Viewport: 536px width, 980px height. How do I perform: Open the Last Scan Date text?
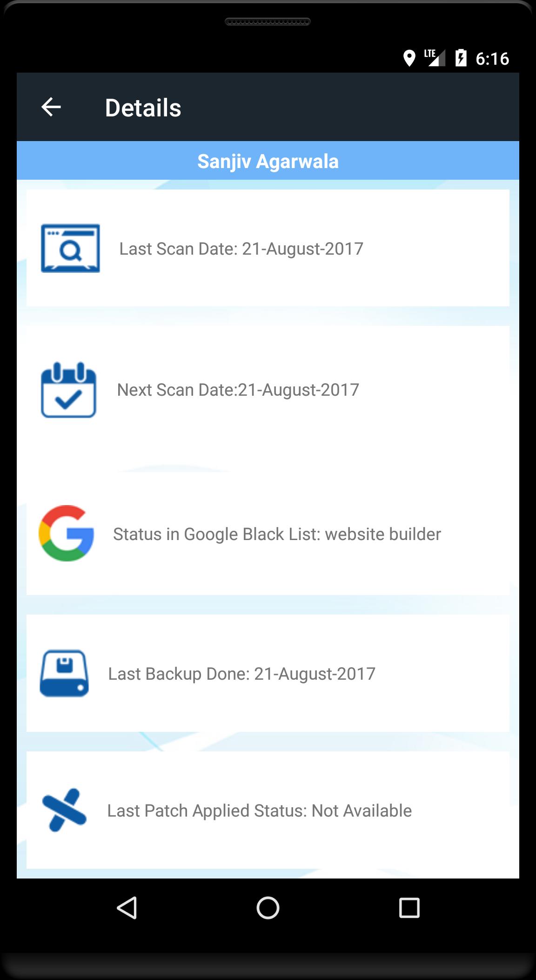click(x=241, y=249)
